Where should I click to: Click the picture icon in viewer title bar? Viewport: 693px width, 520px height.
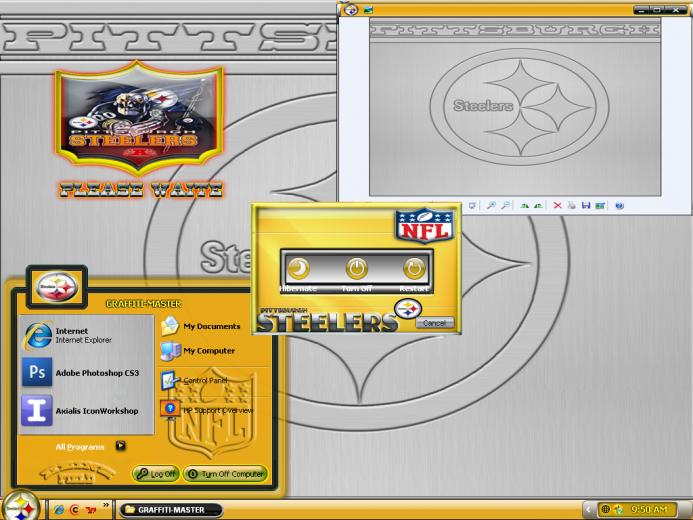coord(368,9)
